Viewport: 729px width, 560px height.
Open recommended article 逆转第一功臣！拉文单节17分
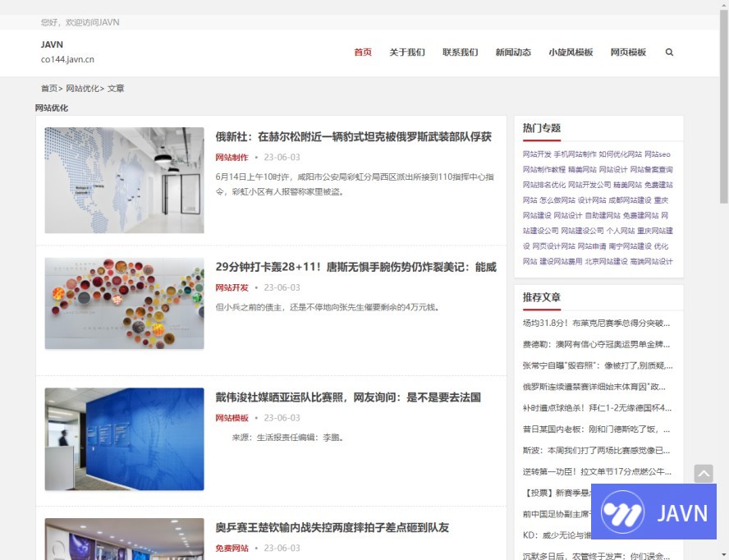(x=597, y=471)
